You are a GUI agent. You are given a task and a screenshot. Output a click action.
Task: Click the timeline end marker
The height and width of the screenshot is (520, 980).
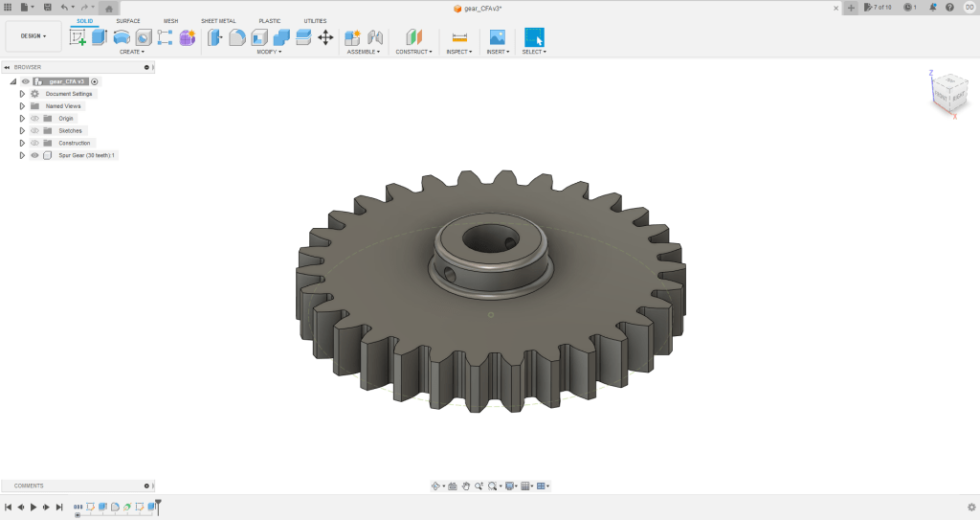click(x=159, y=505)
